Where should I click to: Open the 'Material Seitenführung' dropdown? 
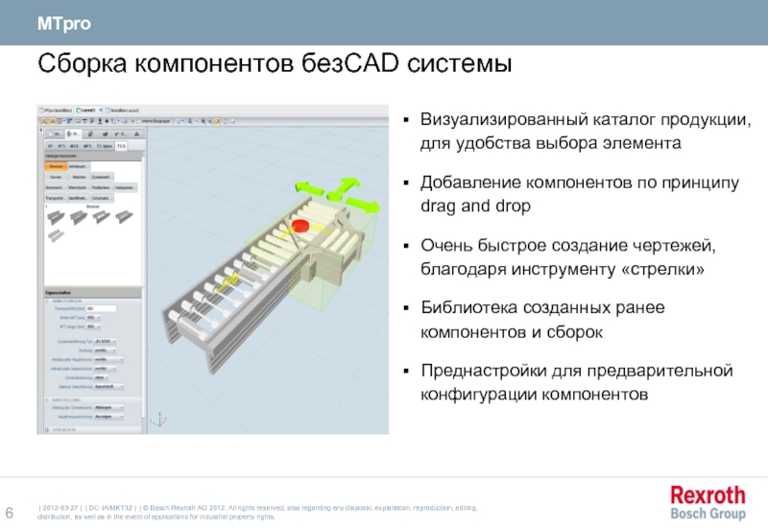tap(108, 386)
